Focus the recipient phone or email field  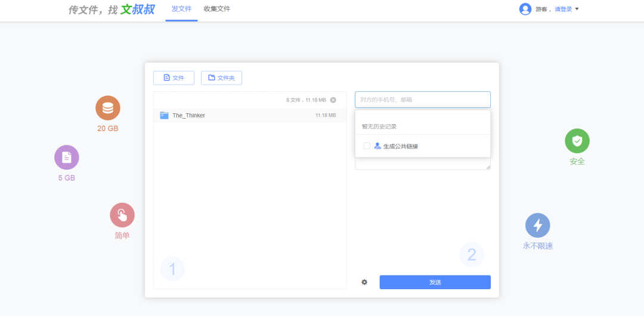click(423, 100)
